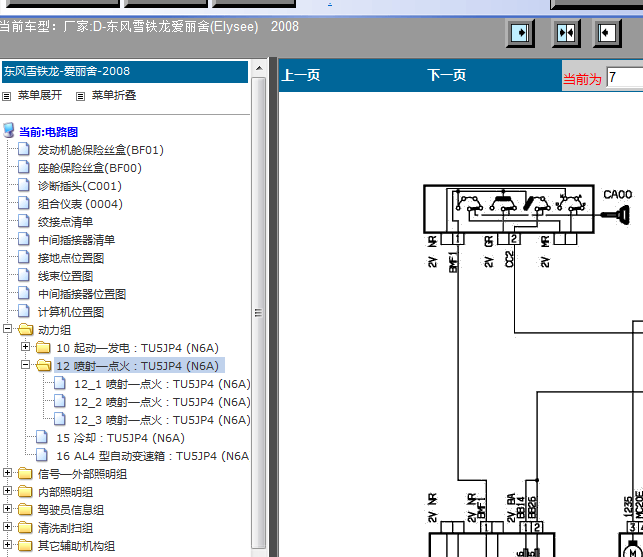The height and width of the screenshot is (557, 643).
Task: Click the document icon beside 诊断插头(C001)
Action: (24, 186)
